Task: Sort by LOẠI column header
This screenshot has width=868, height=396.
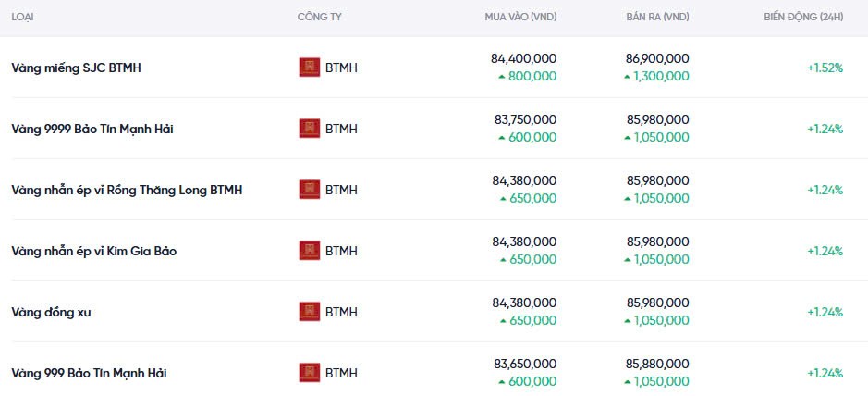Action: (22, 18)
